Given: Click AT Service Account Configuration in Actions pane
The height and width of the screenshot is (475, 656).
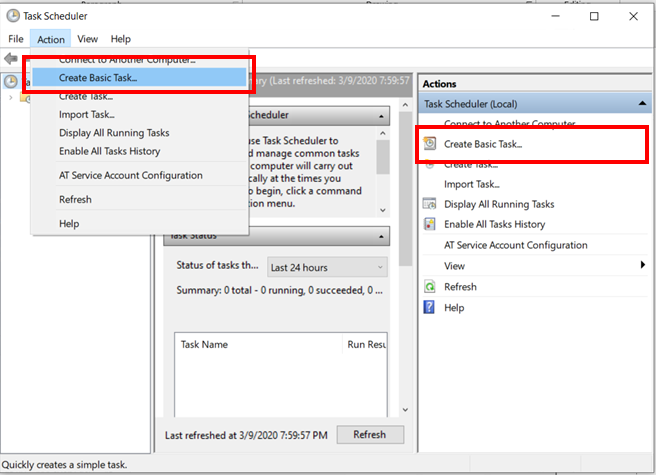Looking at the screenshot, I should [515, 245].
